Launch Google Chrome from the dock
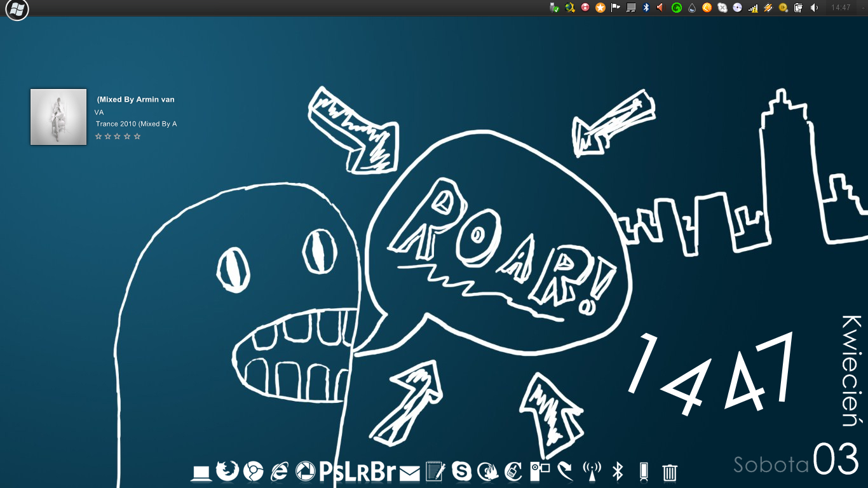868x488 pixels. click(x=253, y=471)
